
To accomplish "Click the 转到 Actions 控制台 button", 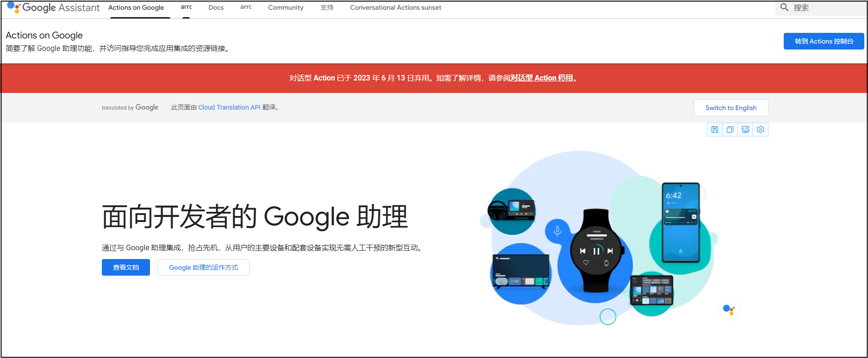I will tap(824, 41).
